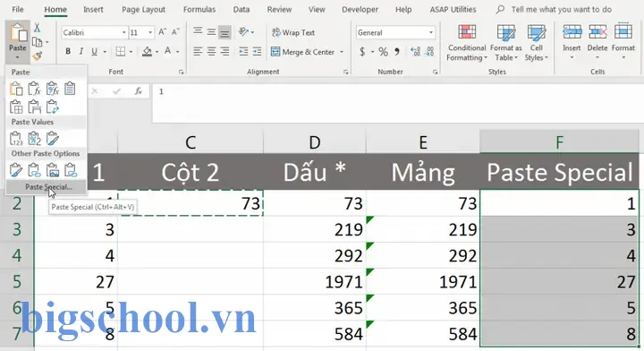Open the Borders dropdown arrow

click(x=131, y=52)
